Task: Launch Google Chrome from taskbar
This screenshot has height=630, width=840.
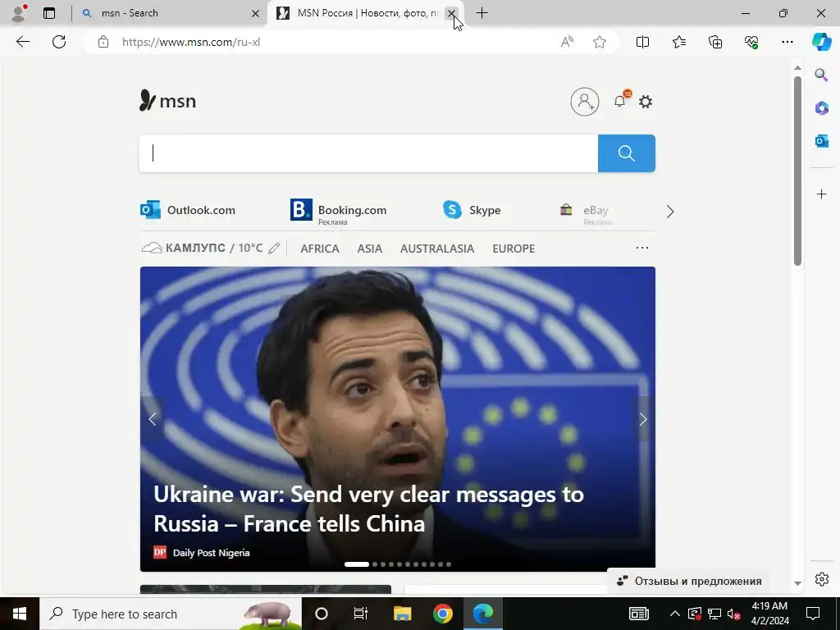Action: 442,614
